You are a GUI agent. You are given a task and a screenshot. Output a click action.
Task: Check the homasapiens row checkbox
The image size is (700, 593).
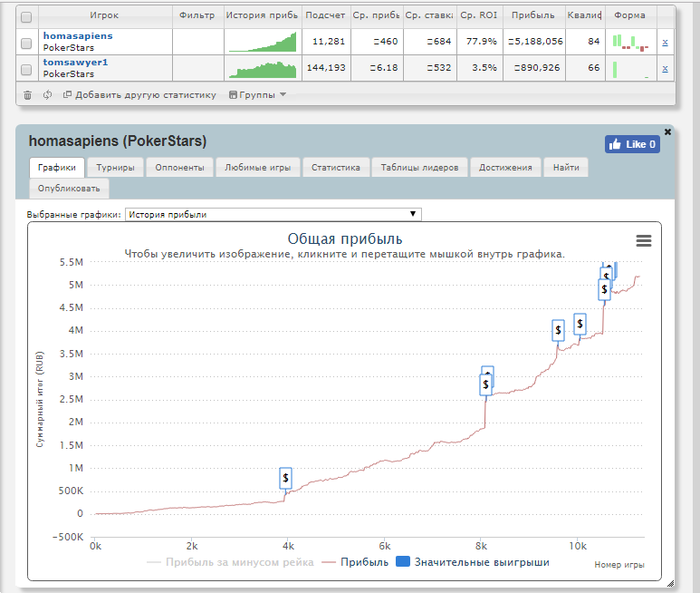26,43
